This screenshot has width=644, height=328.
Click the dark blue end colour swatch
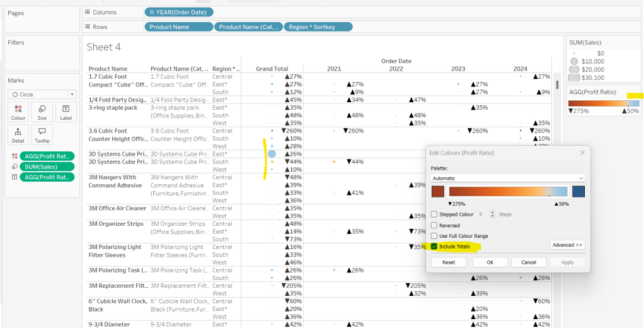coord(578,192)
